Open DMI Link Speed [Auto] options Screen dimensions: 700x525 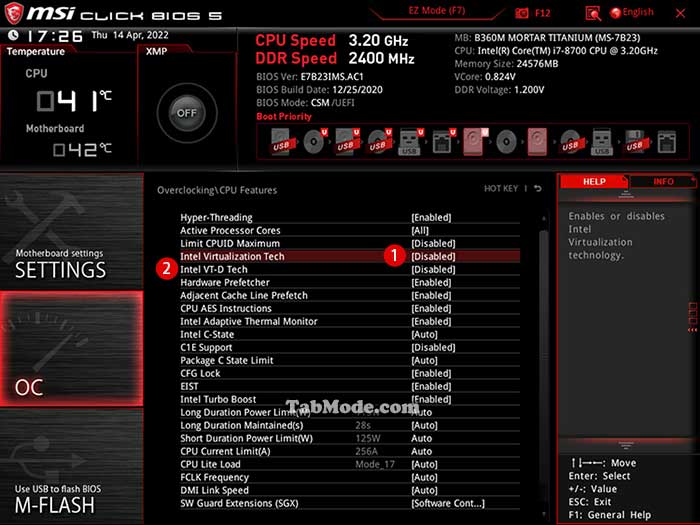[424, 490]
